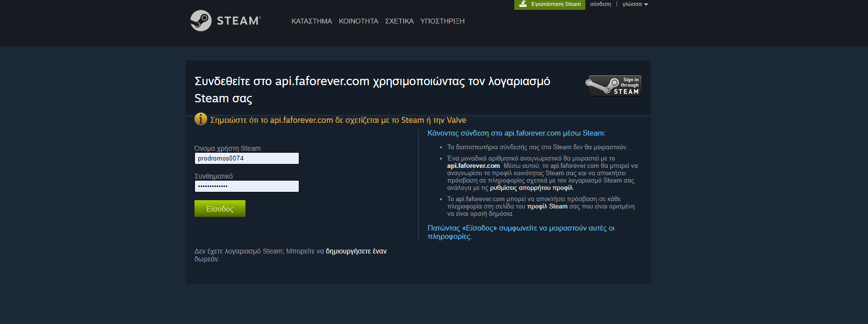
Task: Open the ΣΧΕΤΙΚΑ menu item
Action: (399, 21)
